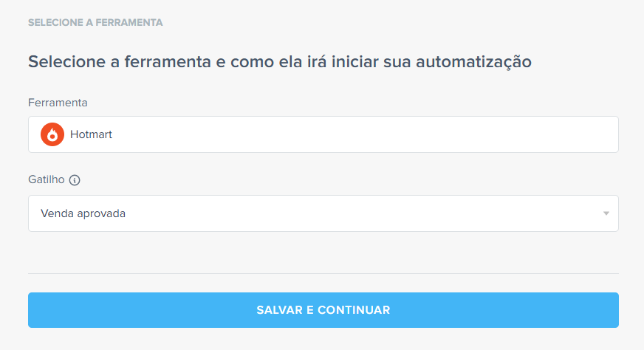Click the word FERRAMENTA in the top header
Viewport: 644px width, 350px height.
point(129,23)
